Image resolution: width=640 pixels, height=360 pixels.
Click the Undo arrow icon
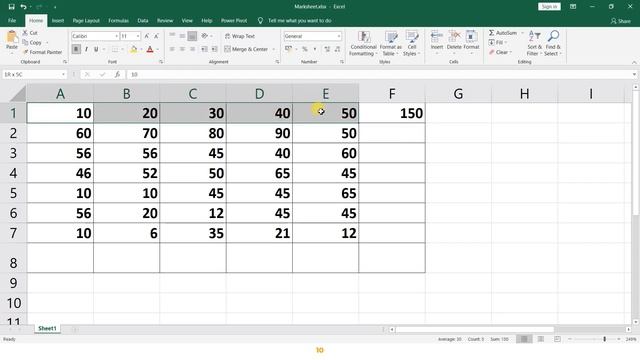[x=23, y=7]
